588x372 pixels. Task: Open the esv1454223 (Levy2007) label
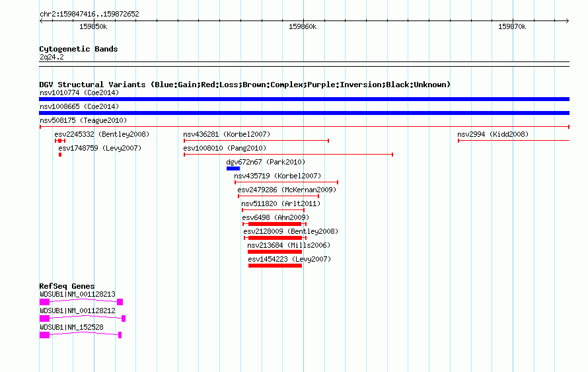pos(289,259)
